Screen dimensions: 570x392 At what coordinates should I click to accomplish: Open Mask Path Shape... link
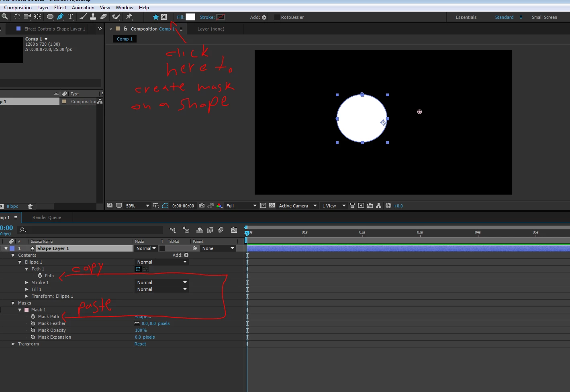tap(143, 317)
